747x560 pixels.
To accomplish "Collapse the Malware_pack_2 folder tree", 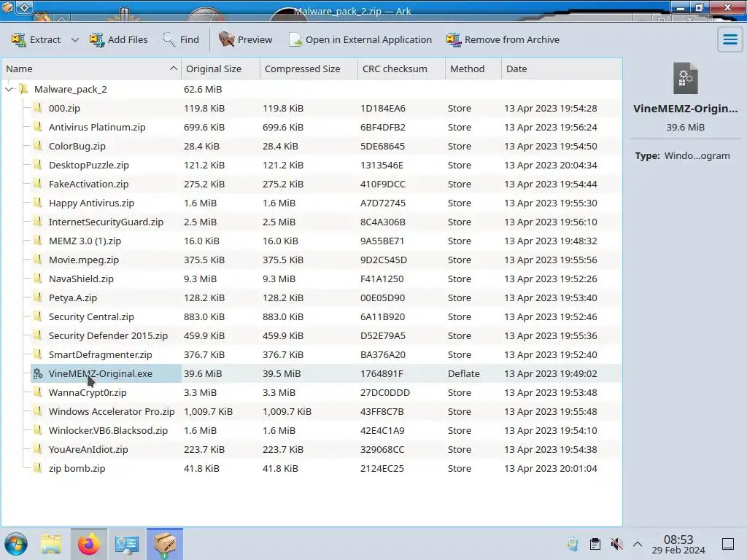I will [x=9, y=89].
